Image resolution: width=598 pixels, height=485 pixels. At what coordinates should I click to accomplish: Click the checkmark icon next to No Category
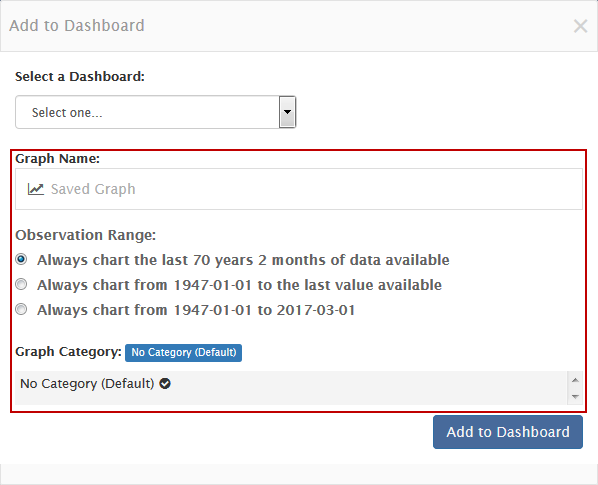point(165,383)
